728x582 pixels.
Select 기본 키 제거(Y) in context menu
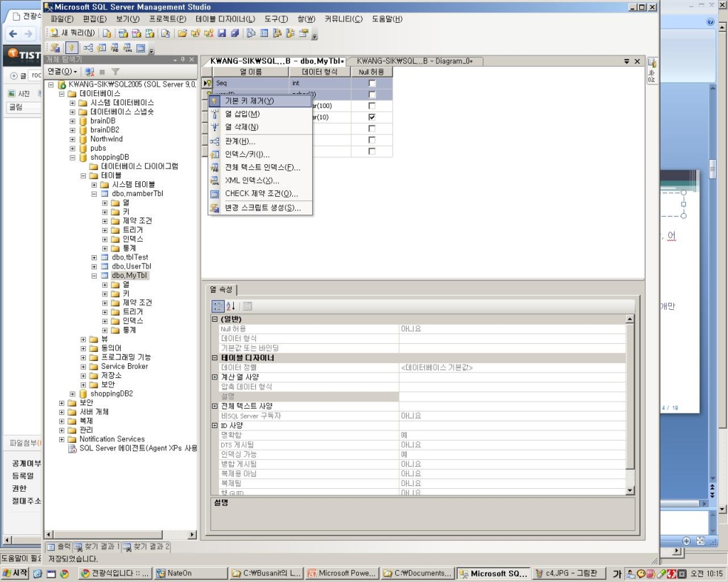point(260,101)
